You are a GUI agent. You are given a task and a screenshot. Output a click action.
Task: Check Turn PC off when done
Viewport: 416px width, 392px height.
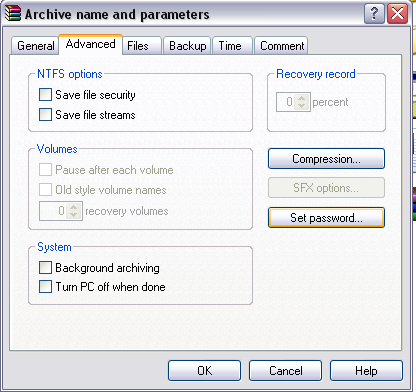pos(45,287)
